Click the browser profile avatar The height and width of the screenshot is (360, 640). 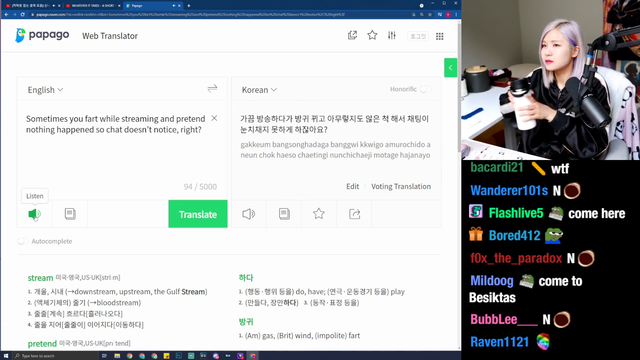pyautogui.click(x=448, y=14)
